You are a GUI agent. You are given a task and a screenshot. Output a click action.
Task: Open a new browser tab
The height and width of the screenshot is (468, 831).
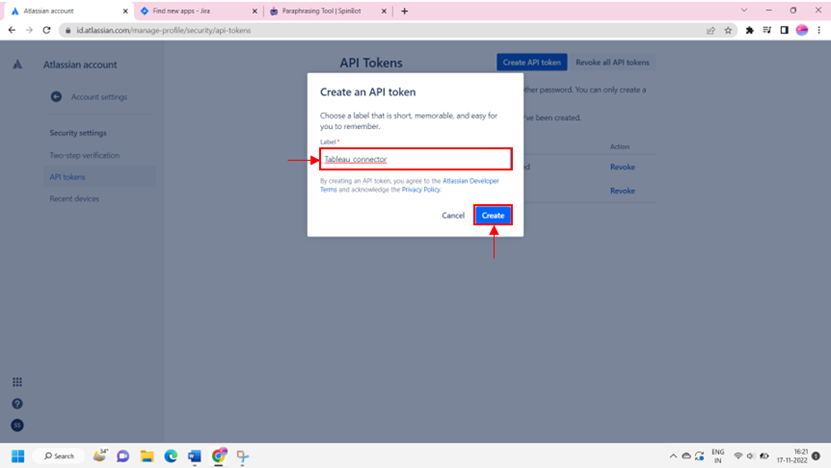pos(404,11)
